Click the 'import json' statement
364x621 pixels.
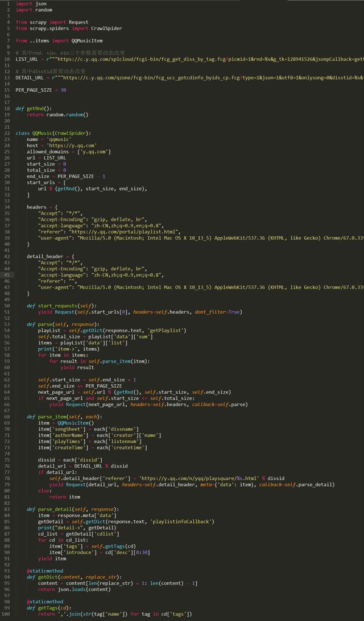(x=31, y=3)
